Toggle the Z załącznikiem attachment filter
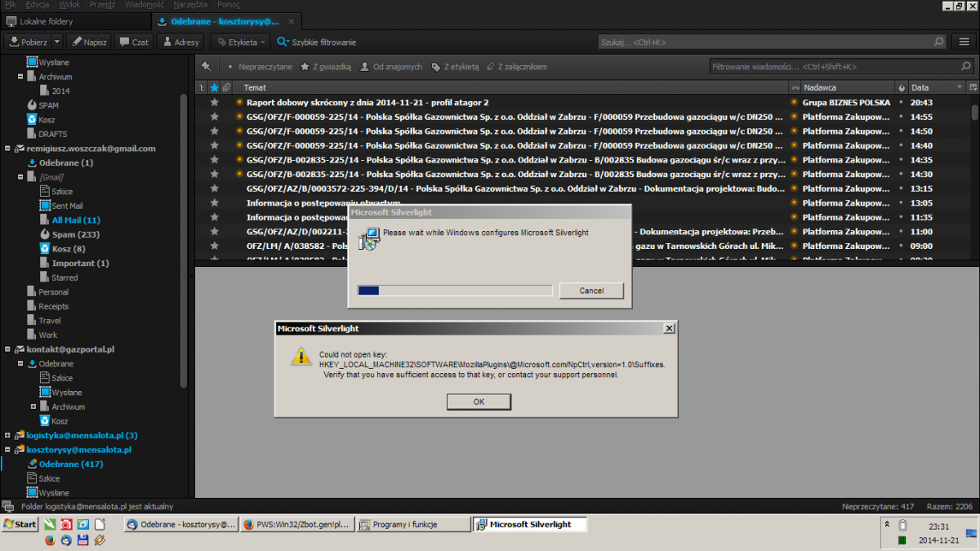 point(516,67)
